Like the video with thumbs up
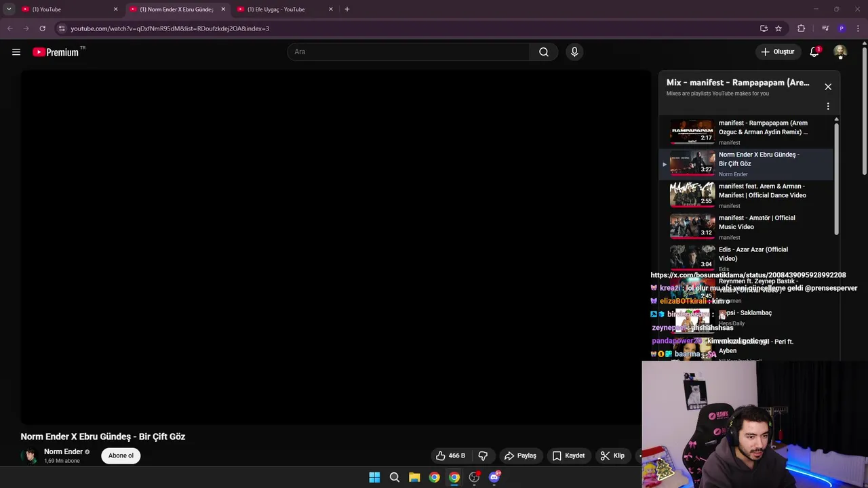Image resolution: width=868 pixels, height=488 pixels. click(451, 455)
